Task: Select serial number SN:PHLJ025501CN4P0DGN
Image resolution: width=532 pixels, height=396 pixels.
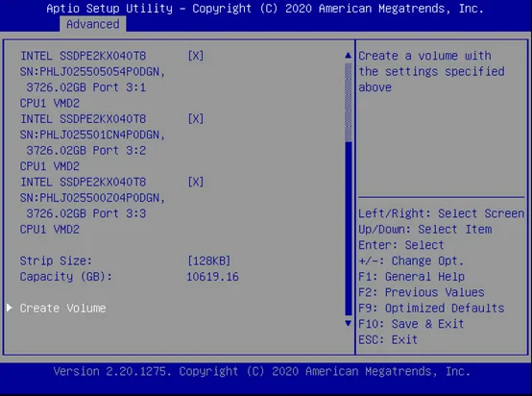Action: coord(92,135)
